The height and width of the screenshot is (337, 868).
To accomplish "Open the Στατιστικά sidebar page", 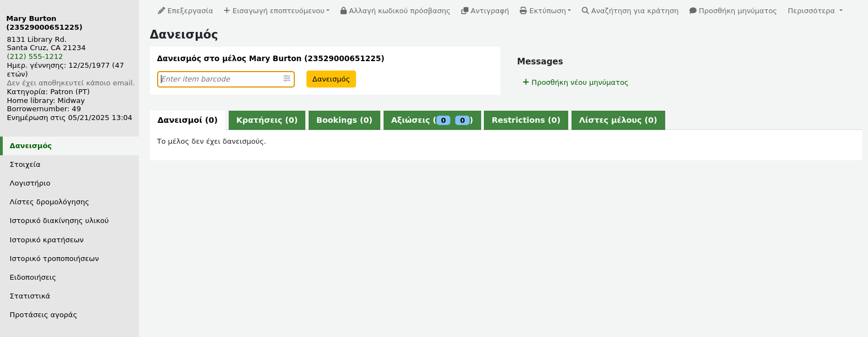I will point(30,296).
